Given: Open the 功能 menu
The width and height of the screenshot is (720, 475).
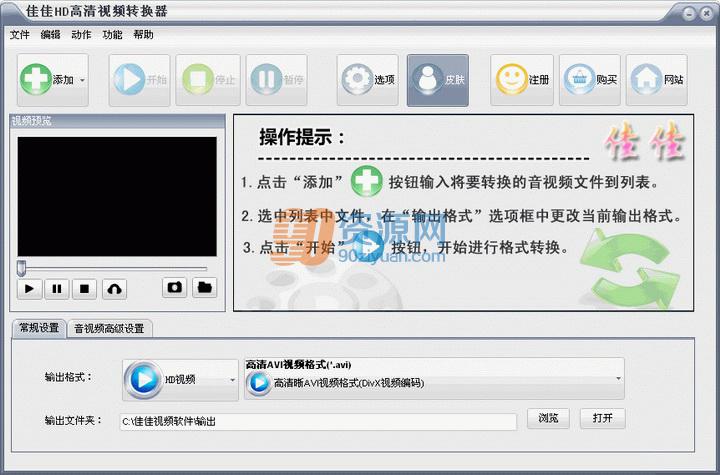Looking at the screenshot, I should pos(112,34).
